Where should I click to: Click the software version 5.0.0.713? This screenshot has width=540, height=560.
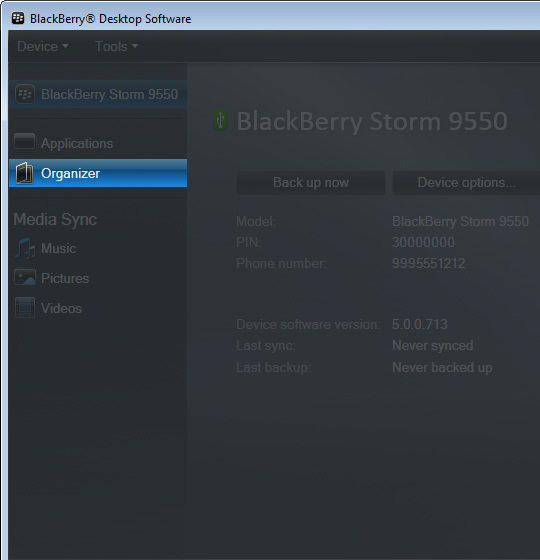click(420, 324)
